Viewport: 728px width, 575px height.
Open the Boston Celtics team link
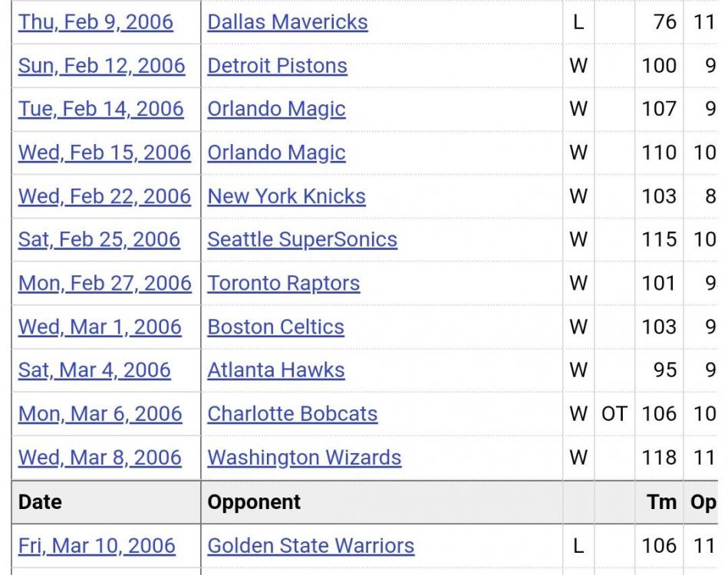(x=275, y=327)
